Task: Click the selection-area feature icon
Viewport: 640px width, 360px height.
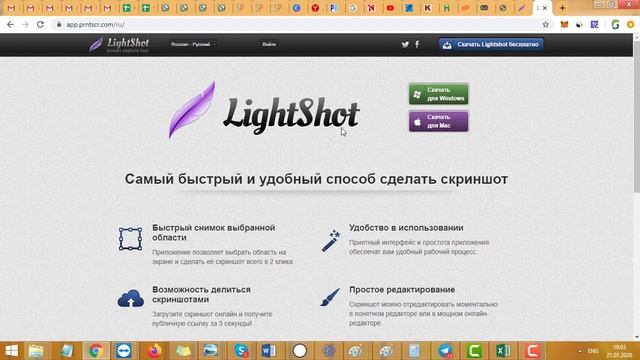Action: coord(131,239)
